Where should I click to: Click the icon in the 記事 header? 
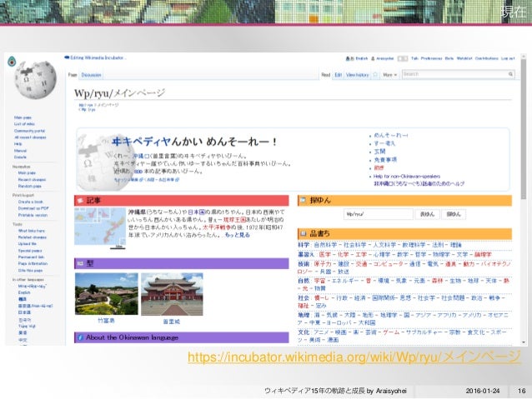coord(80,201)
